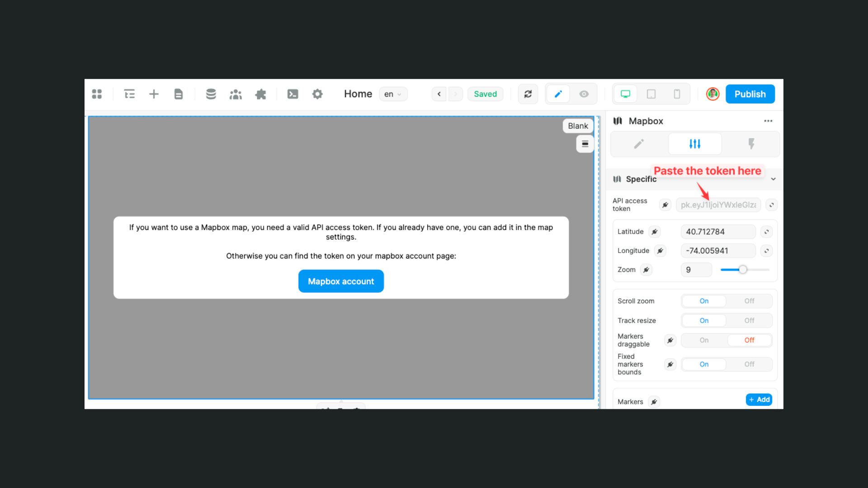Viewport: 868px width, 488px height.
Task: Turn off Scroll zoom
Action: [x=749, y=300]
